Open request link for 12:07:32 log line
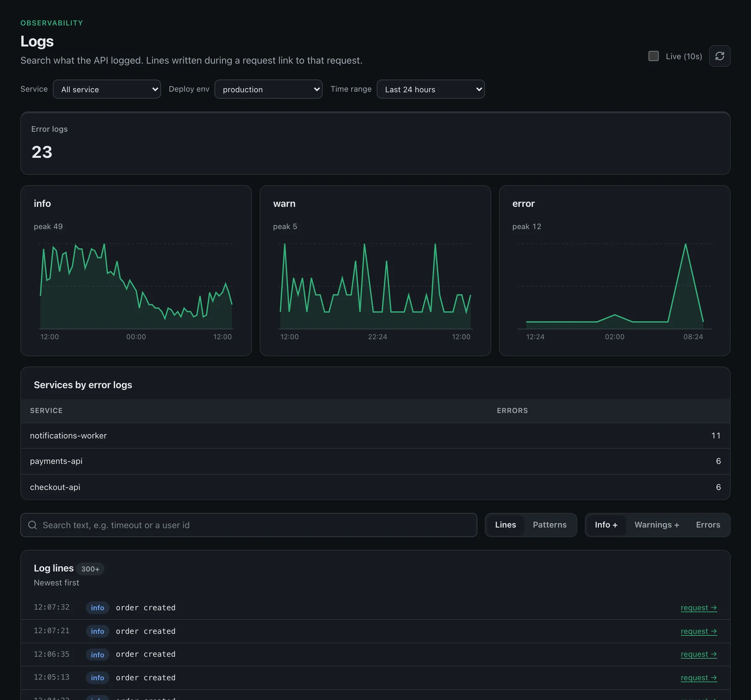Image resolution: width=751 pixels, height=700 pixels. point(698,608)
